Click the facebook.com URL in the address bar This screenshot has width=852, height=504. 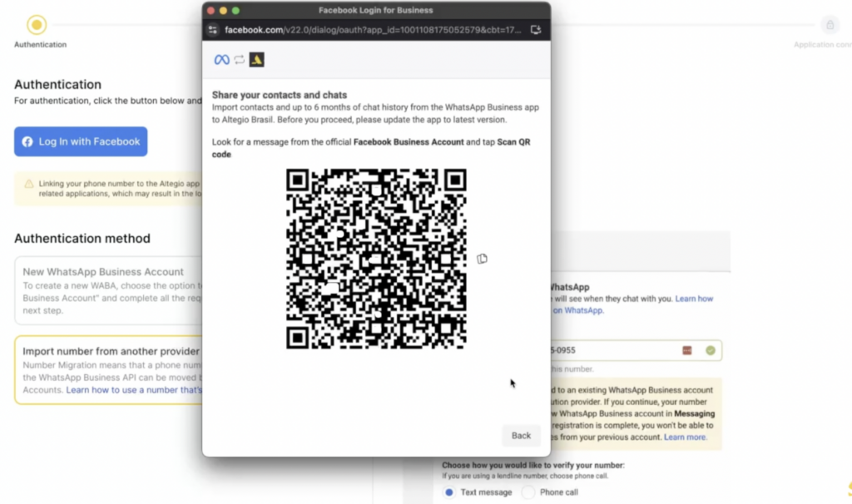click(373, 30)
